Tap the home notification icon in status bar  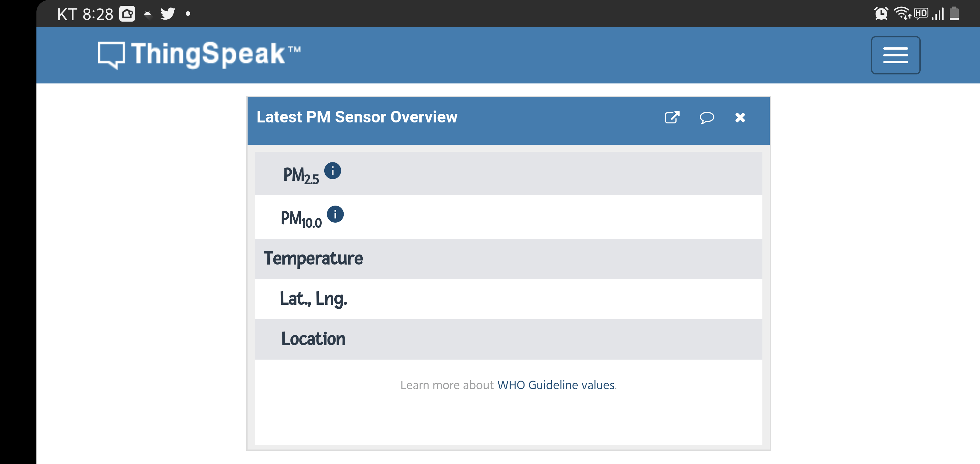pos(127,14)
